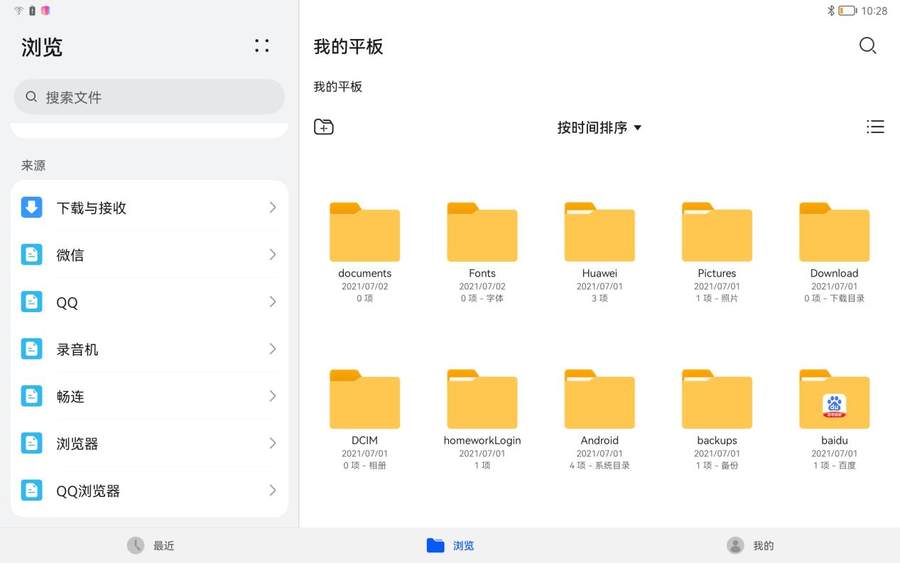Viewport: 900px width, 563px height.
Task: Switch to the 我的 tab
Action: (x=750, y=546)
